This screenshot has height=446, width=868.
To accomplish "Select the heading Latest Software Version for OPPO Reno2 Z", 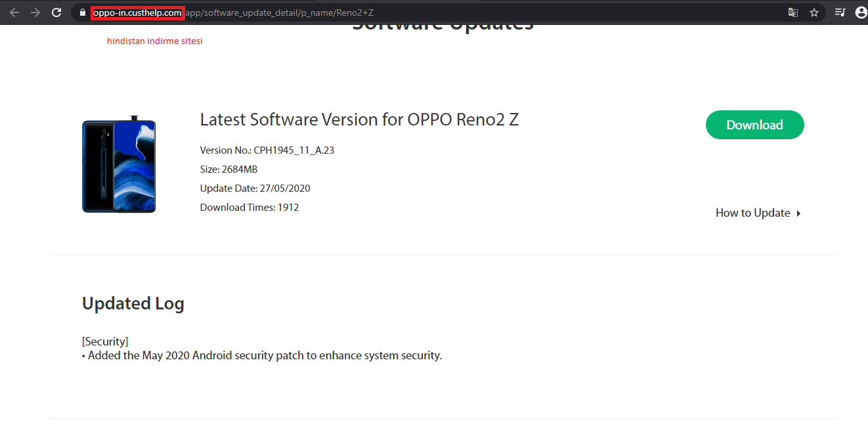I will tap(359, 120).
